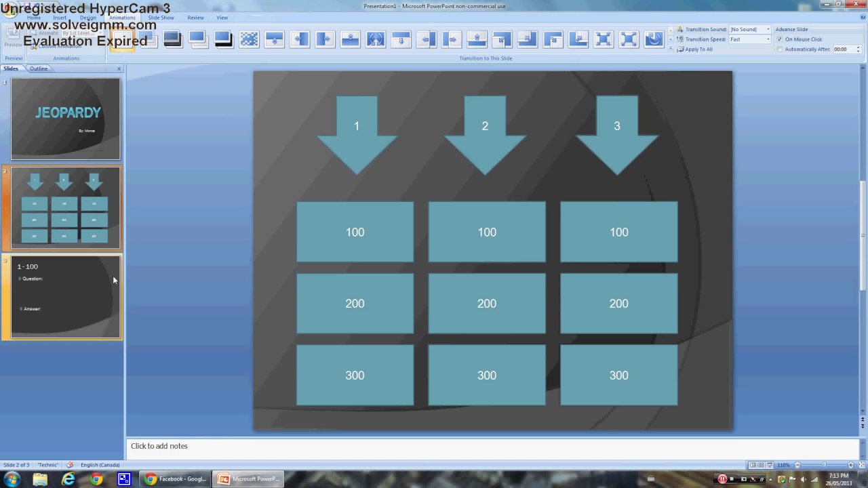Viewport: 868px width, 488px height.
Task: Open Windows Explorer from the taskbar
Action: tap(40, 479)
